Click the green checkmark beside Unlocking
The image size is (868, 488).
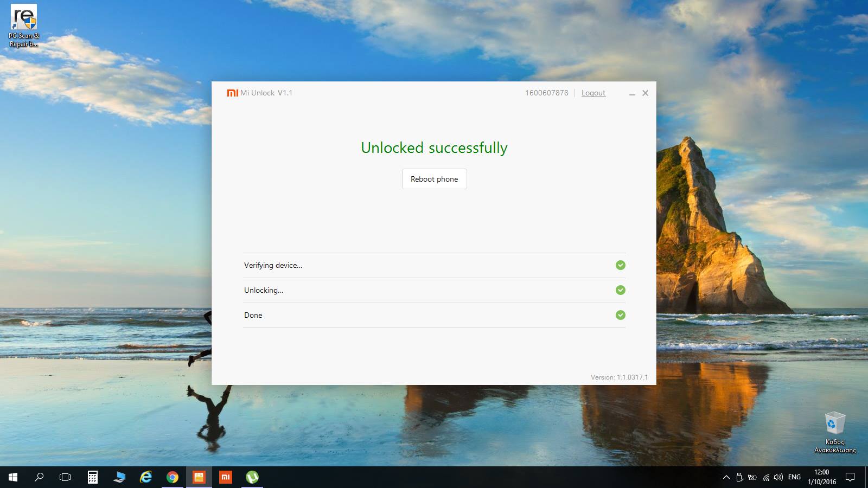(620, 290)
